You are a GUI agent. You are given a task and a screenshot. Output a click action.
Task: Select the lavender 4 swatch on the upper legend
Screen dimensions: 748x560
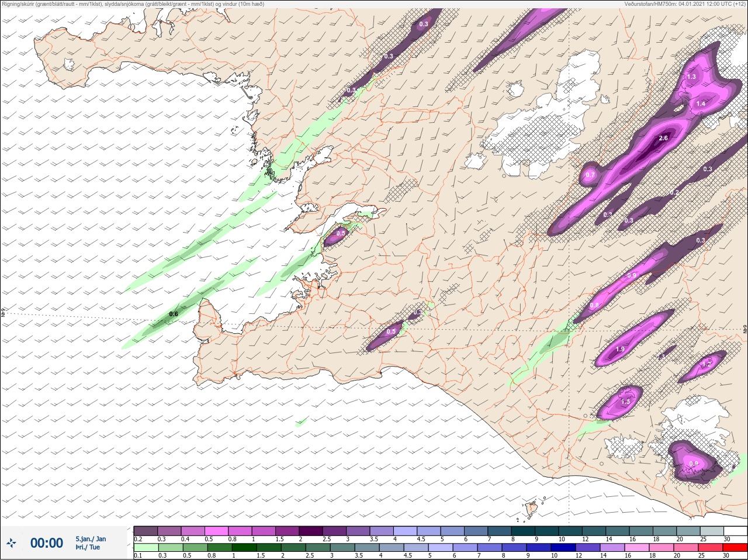point(406,530)
